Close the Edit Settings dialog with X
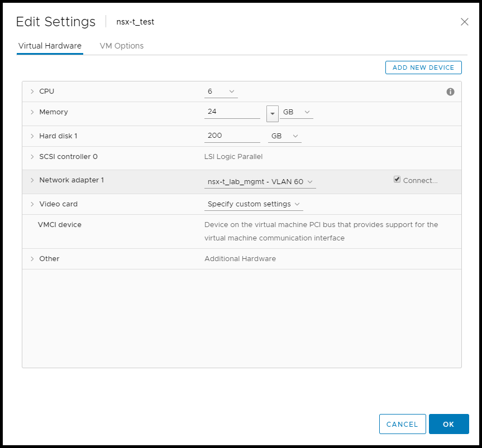The image size is (482, 448). tap(464, 22)
